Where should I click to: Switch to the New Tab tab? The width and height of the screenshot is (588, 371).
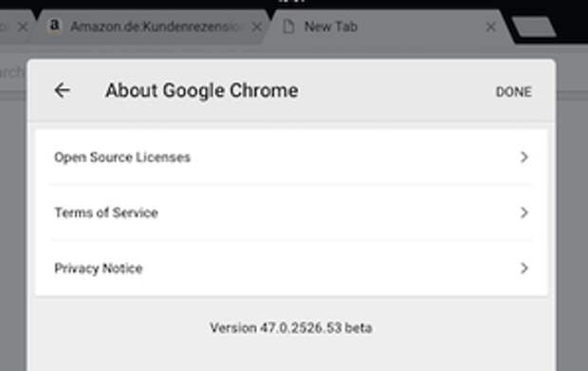[386, 27]
